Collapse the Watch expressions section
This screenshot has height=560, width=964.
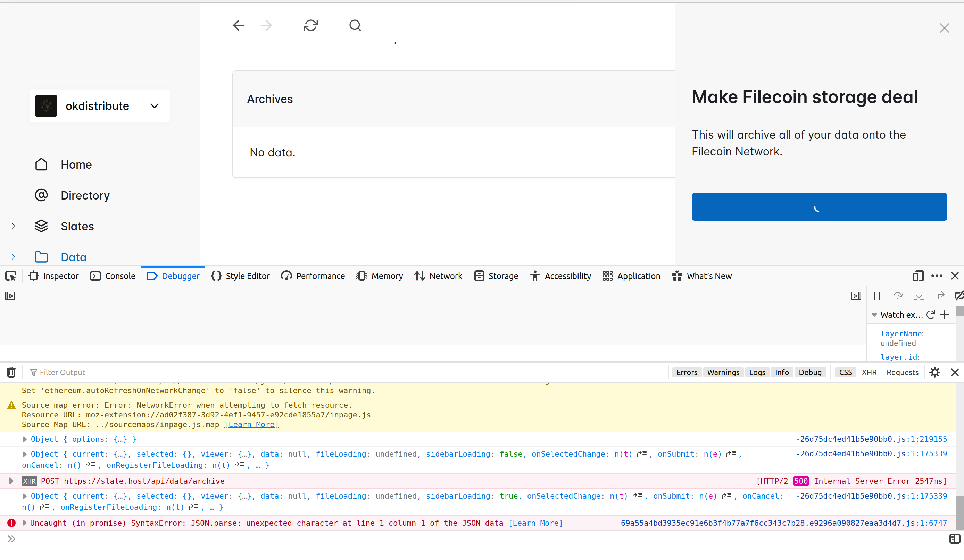[x=874, y=315]
